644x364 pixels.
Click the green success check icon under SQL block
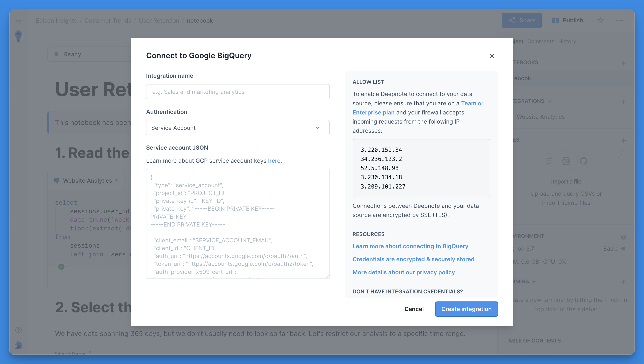click(x=61, y=267)
